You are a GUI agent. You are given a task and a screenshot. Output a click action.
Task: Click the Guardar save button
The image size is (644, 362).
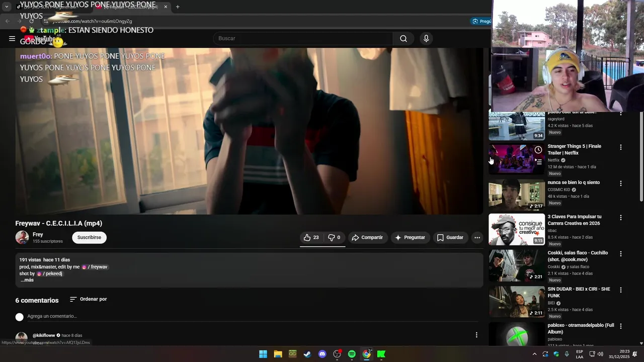coord(450,237)
